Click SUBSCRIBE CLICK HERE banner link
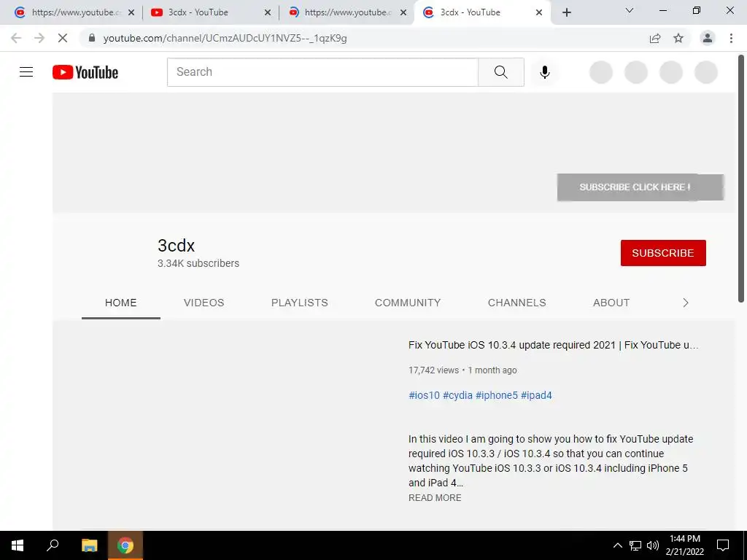 point(640,187)
